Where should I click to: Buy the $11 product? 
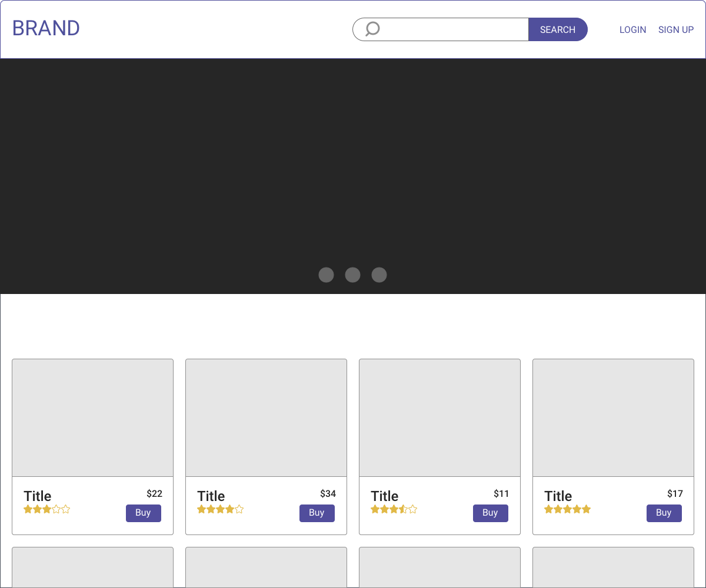(x=491, y=513)
